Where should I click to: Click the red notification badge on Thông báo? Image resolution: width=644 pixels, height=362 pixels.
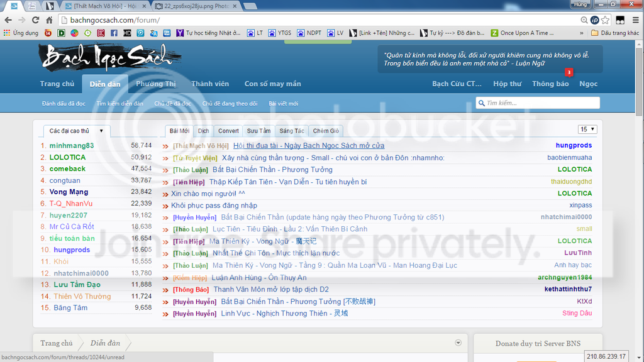(x=569, y=72)
